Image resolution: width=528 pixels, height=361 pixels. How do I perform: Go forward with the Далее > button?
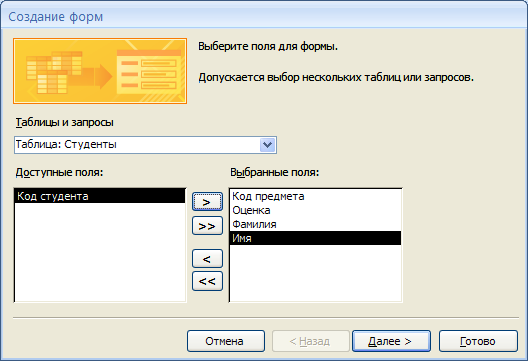pos(391,341)
